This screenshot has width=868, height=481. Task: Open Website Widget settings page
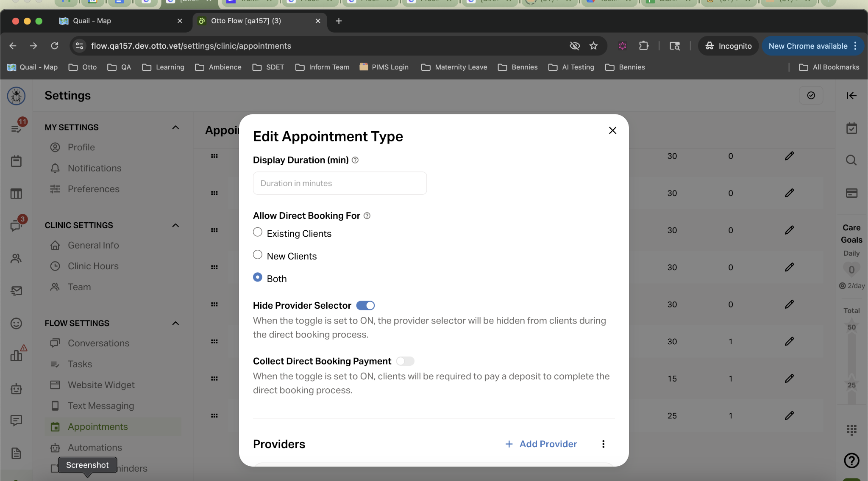[101, 385]
